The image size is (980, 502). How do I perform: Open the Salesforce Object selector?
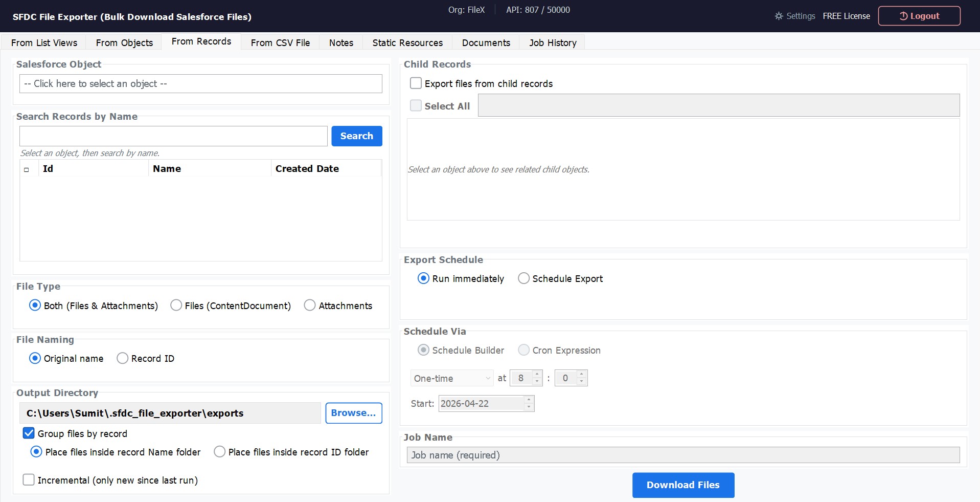(x=200, y=83)
